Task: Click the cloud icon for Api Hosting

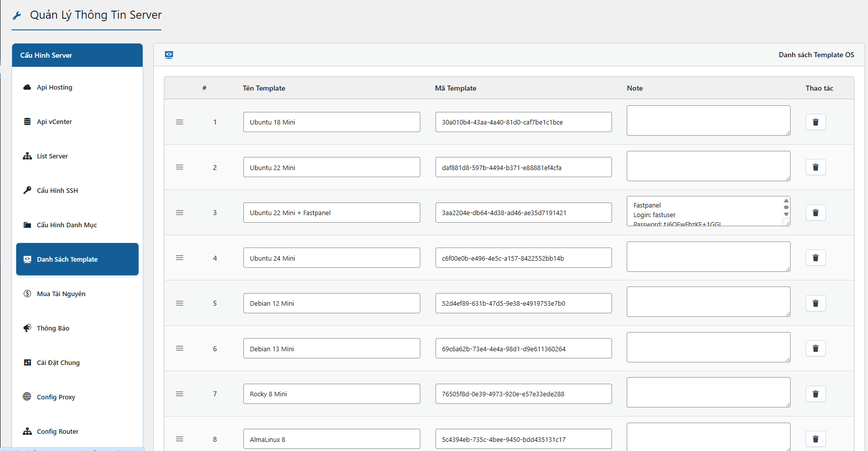Action: [x=27, y=87]
